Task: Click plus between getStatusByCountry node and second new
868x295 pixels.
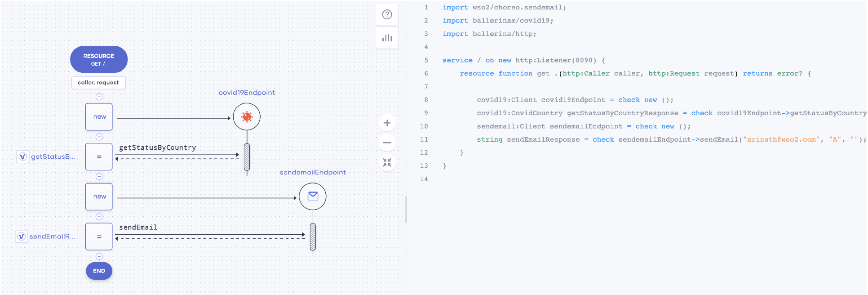Action: [99, 176]
